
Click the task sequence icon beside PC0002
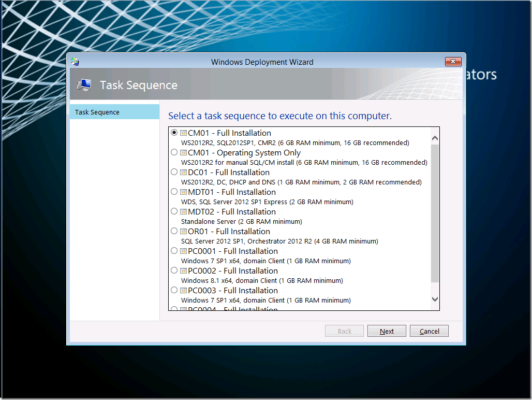click(x=184, y=270)
